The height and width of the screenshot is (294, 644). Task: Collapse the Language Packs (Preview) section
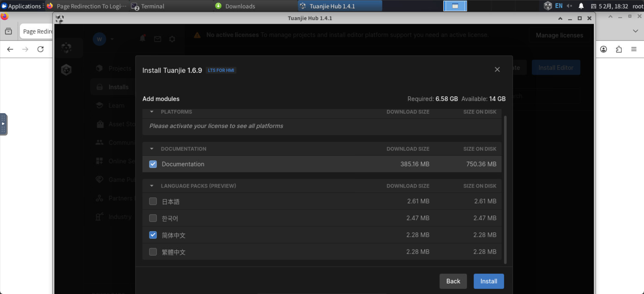[x=152, y=186]
